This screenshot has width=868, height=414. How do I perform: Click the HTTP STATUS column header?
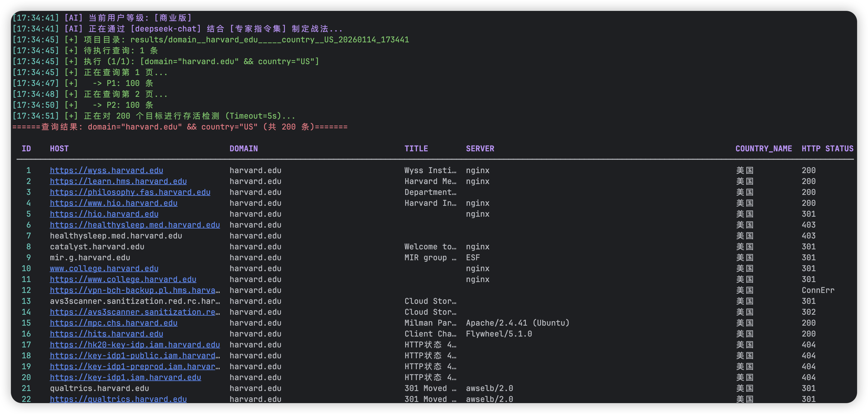click(x=827, y=148)
